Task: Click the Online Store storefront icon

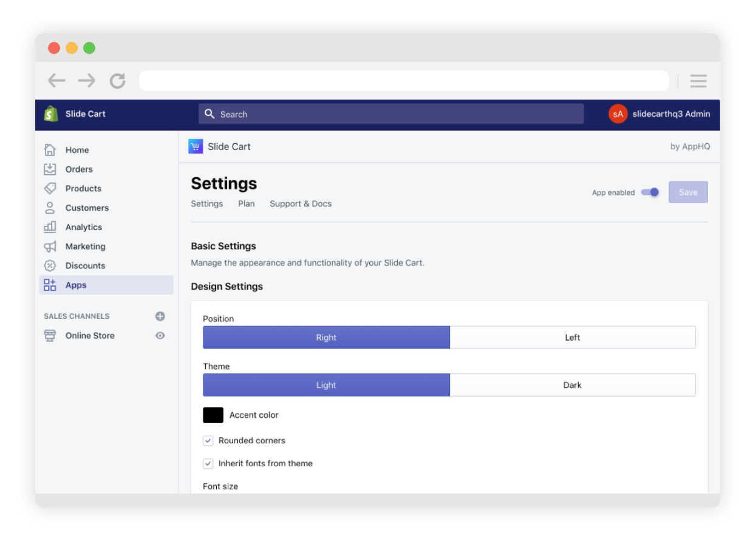Action: 50,335
